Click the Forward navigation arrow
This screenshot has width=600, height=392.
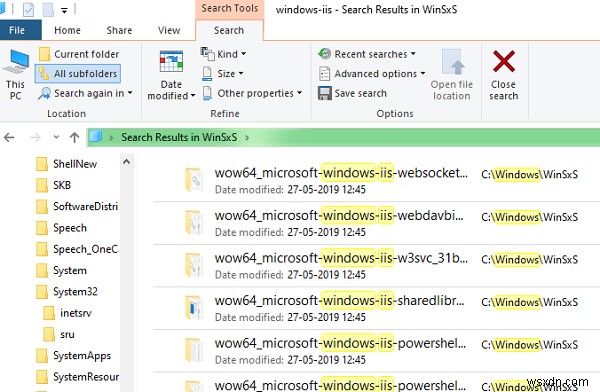(x=35, y=137)
